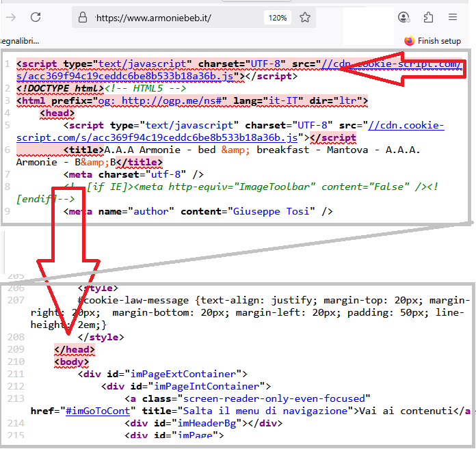
Task: Click the Firefox logo beside Finish setup
Action: (410, 40)
